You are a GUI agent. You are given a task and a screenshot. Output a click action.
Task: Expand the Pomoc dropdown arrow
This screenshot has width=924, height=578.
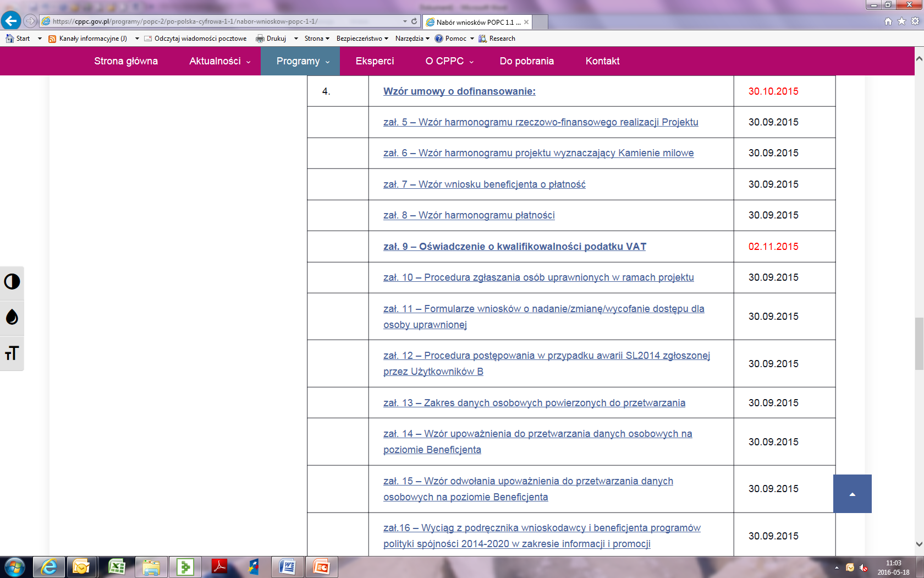click(472, 39)
